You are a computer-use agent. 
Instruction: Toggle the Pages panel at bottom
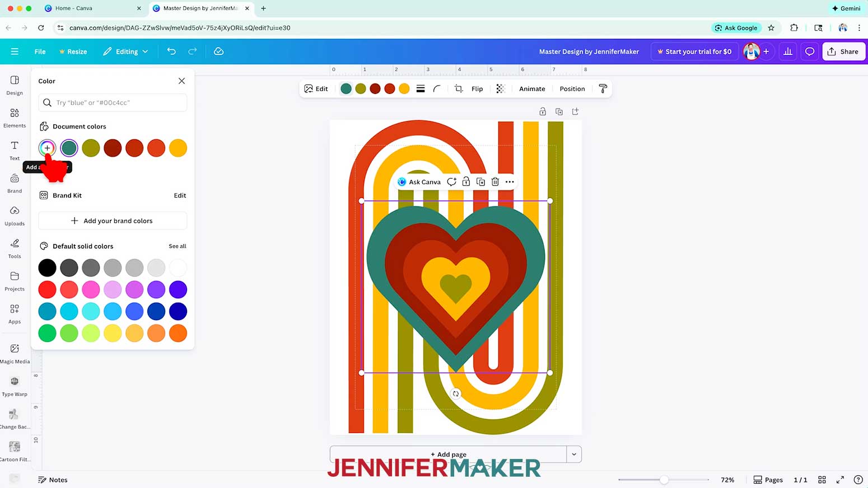pos(768,480)
